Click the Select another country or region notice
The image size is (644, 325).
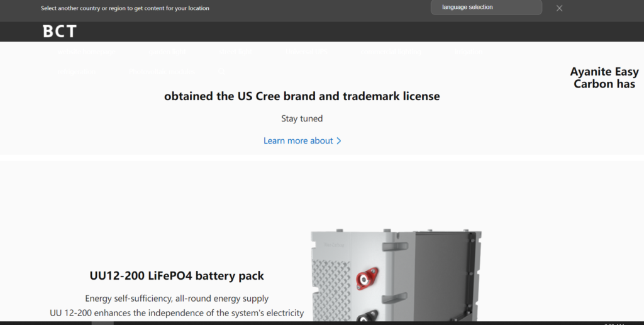pyautogui.click(x=125, y=8)
